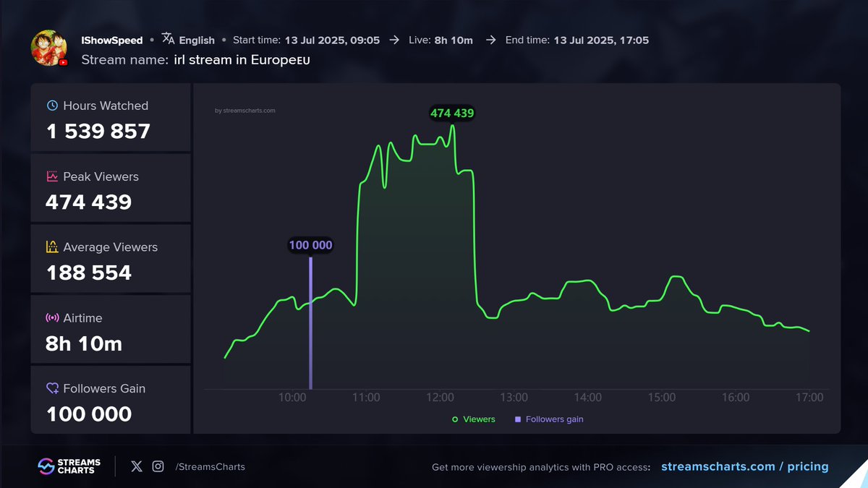This screenshot has width=868, height=488.
Task: Click the start time 13 Jul 2025, 09:05
Action: [x=332, y=40]
